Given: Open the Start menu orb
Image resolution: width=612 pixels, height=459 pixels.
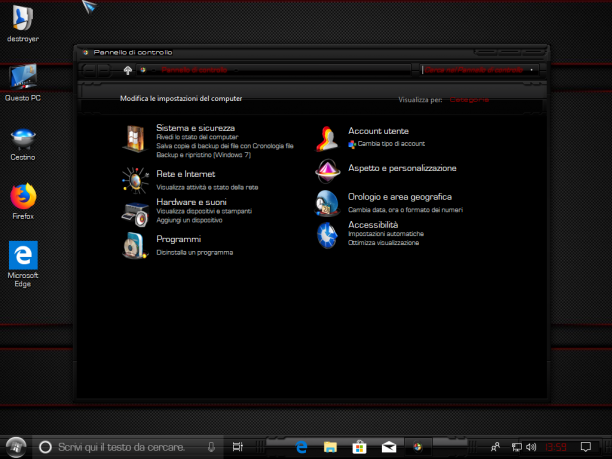Looking at the screenshot, I should (x=16, y=447).
